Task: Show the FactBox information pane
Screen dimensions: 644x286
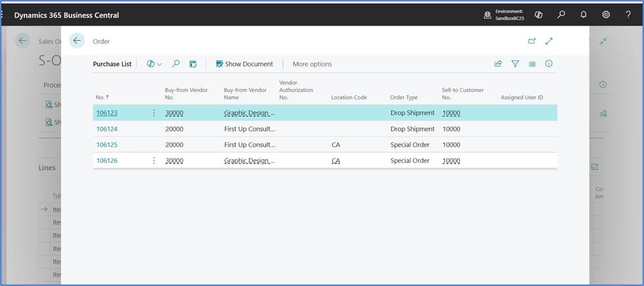Action: pyautogui.click(x=549, y=64)
